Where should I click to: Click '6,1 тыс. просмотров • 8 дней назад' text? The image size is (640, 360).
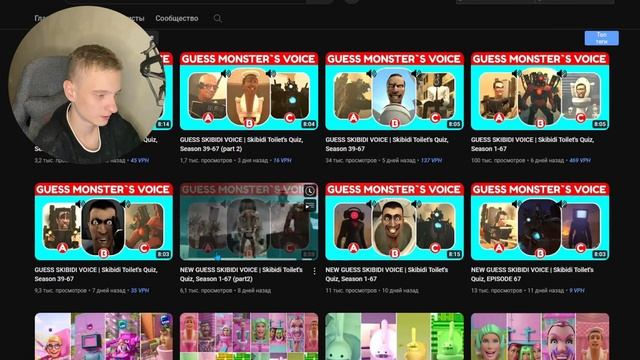click(225, 291)
